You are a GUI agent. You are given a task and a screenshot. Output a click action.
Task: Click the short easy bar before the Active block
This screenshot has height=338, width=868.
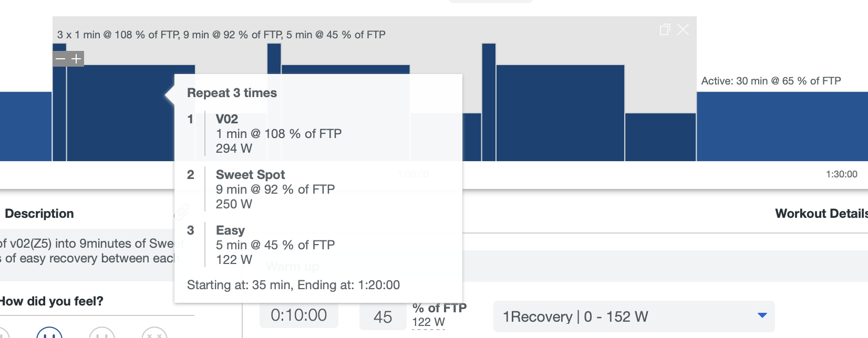660,137
